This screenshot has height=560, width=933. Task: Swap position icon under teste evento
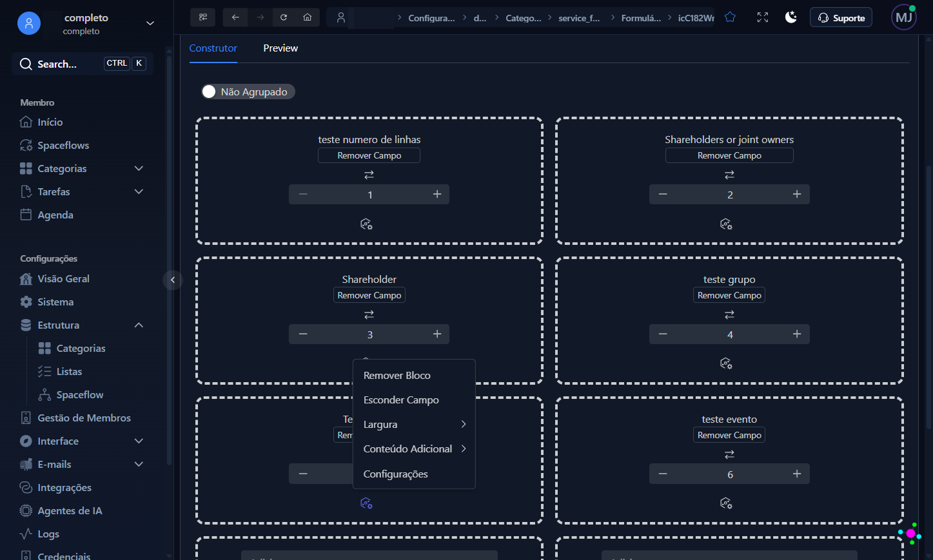[729, 454]
